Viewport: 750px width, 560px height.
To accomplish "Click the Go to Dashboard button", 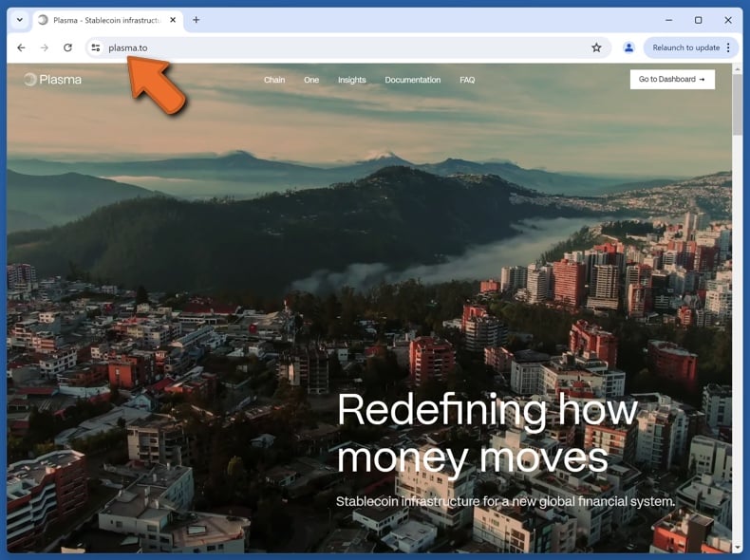I will [672, 80].
